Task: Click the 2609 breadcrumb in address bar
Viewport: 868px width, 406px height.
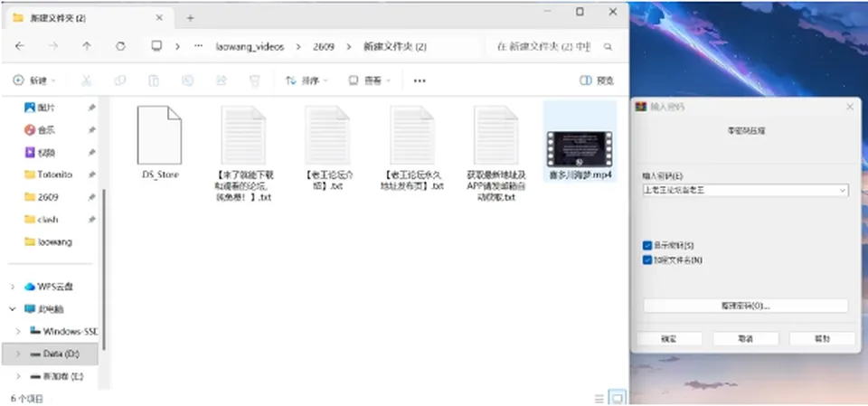Action: click(x=324, y=47)
